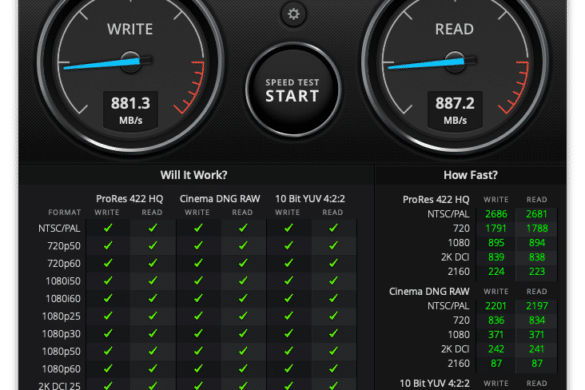This screenshot has width=585, height=390.
Task: Click the 720p50 Cinema DNG RAW read checkmark
Action: [x=243, y=245]
